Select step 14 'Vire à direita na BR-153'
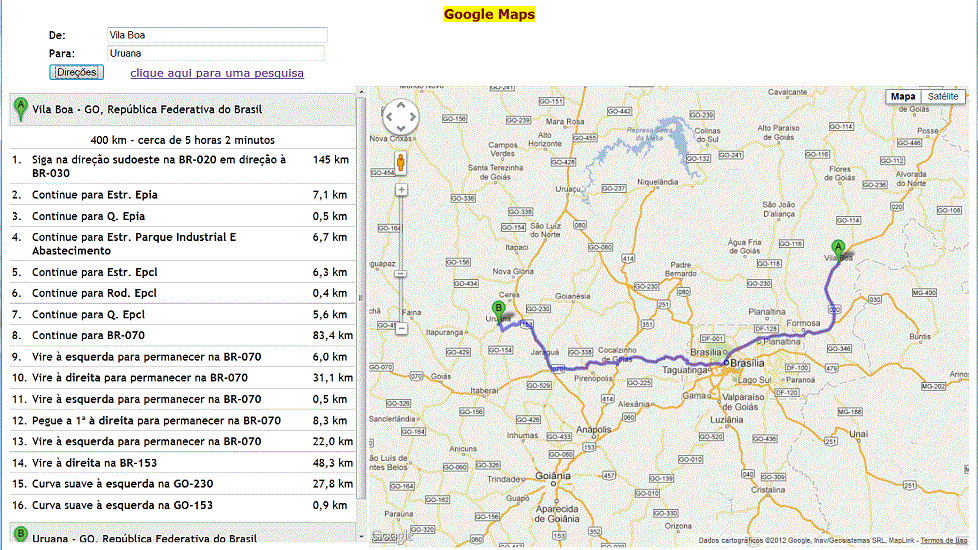The height and width of the screenshot is (550, 978). 183,463
